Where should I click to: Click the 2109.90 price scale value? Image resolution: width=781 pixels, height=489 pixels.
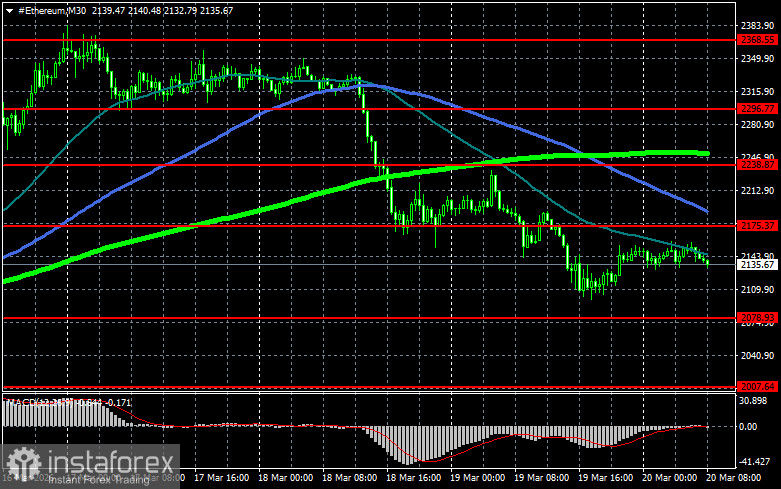click(758, 290)
